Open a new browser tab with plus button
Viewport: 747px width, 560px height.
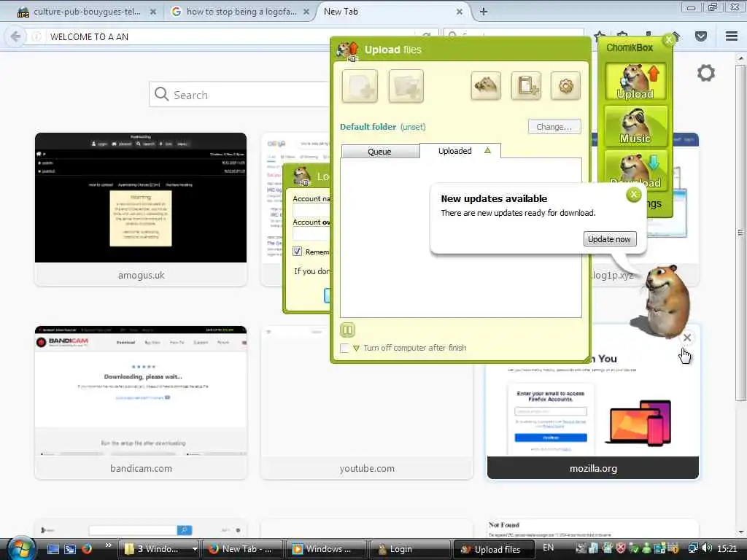tap(484, 12)
